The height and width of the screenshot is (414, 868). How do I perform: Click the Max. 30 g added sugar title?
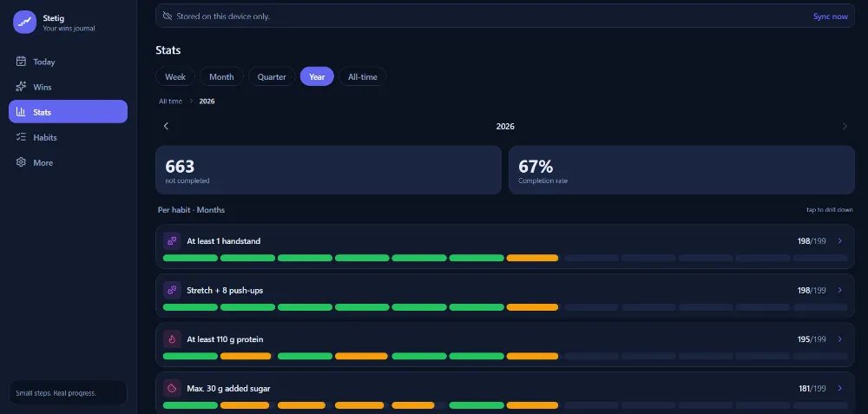228,389
